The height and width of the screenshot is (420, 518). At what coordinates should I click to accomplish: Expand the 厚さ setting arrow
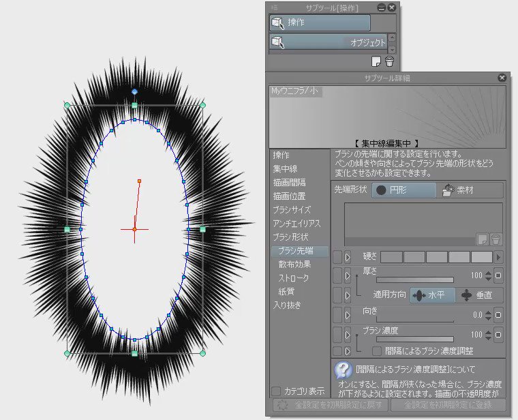348,275
